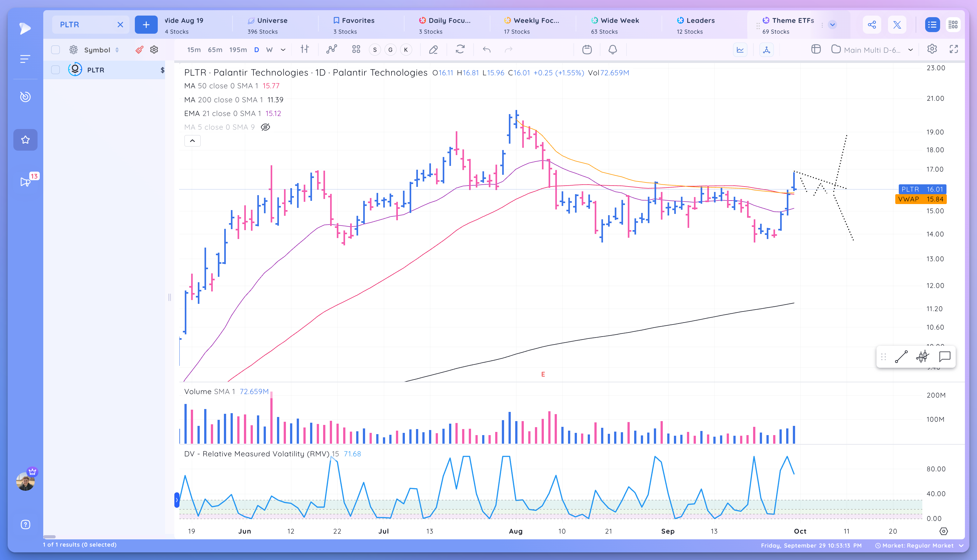This screenshot has width=977, height=560.
Task: Open the four-squares templates icon
Action: point(356,49)
